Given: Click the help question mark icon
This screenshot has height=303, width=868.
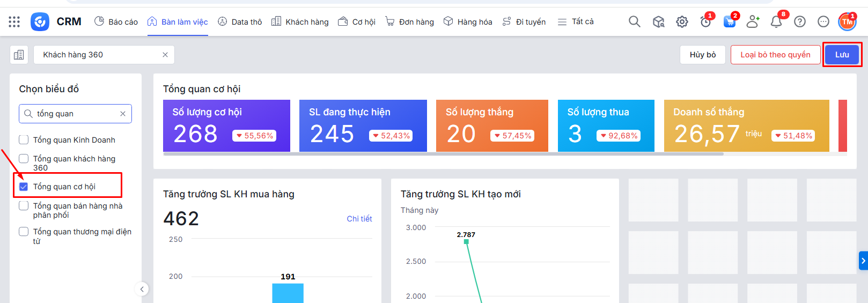Looking at the screenshot, I should [x=799, y=22].
